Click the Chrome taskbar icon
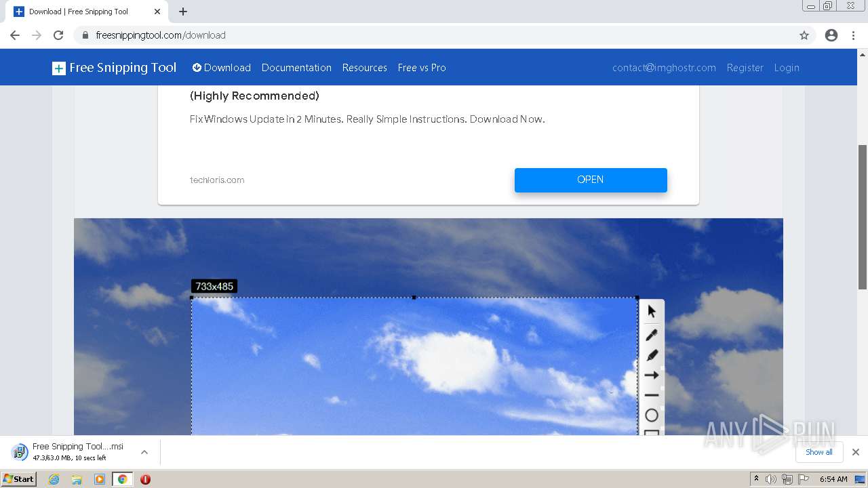Image resolution: width=868 pixels, height=488 pixels. click(122, 479)
